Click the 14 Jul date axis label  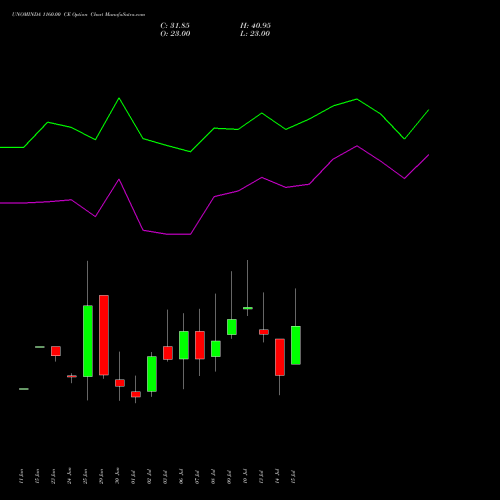[277, 477]
